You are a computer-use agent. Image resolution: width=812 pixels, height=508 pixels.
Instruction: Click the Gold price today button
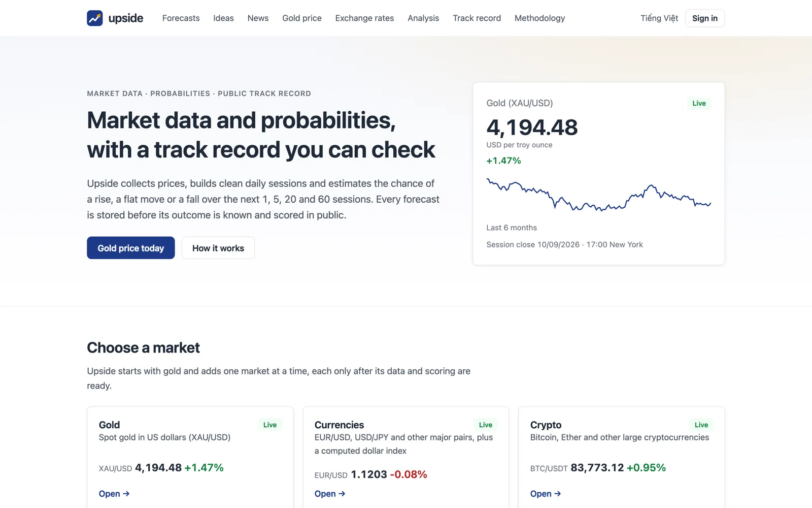[131, 248]
